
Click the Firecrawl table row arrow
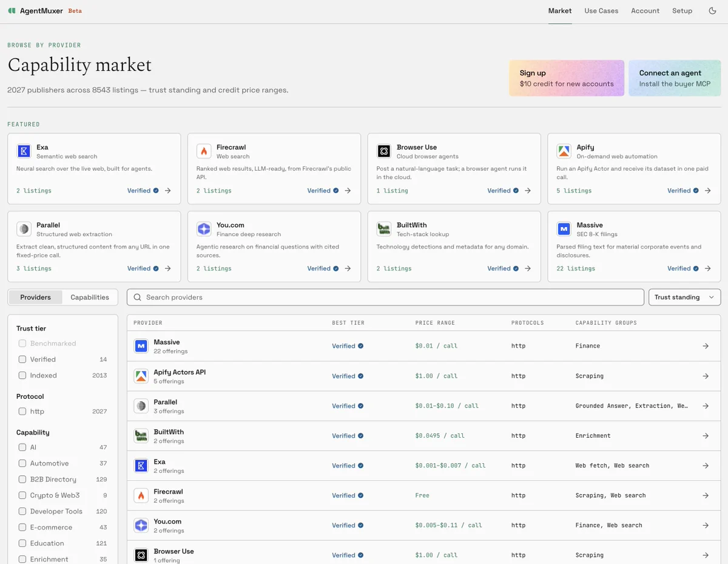[x=706, y=495]
